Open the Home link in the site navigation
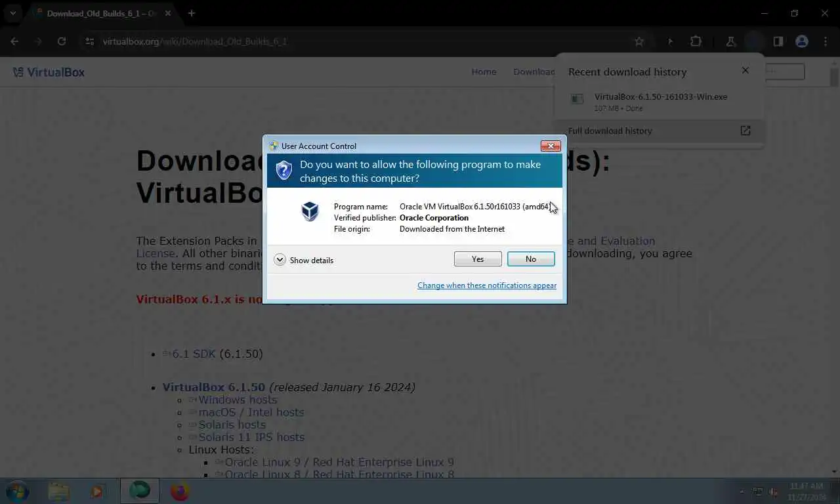Viewport: 840px width, 504px height. pyautogui.click(x=484, y=72)
